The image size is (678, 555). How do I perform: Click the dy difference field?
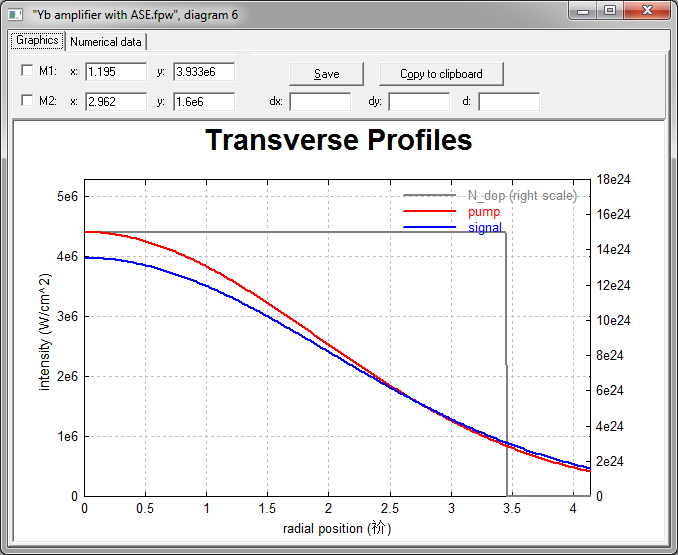(x=419, y=102)
